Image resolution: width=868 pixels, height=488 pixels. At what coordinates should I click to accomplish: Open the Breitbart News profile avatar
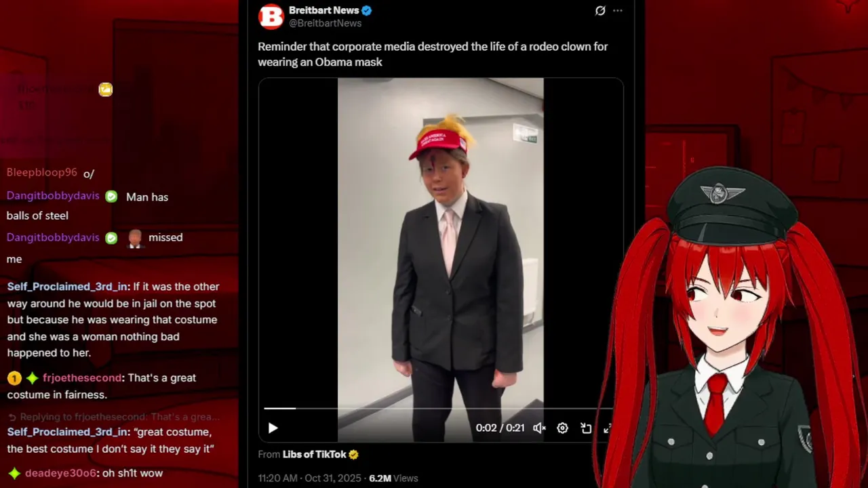pyautogui.click(x=271, y=16)
